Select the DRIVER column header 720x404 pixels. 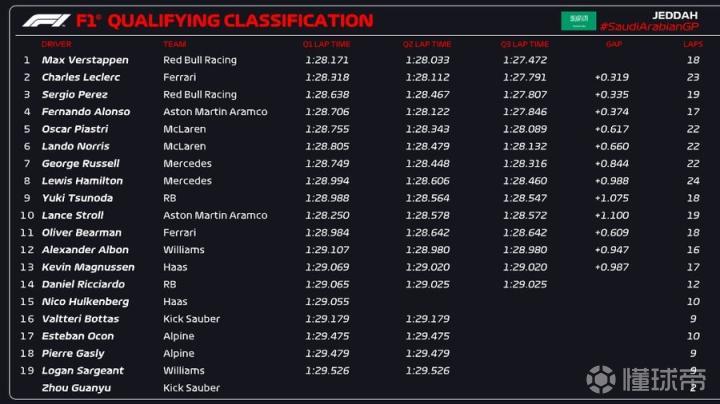click(56, 44)
